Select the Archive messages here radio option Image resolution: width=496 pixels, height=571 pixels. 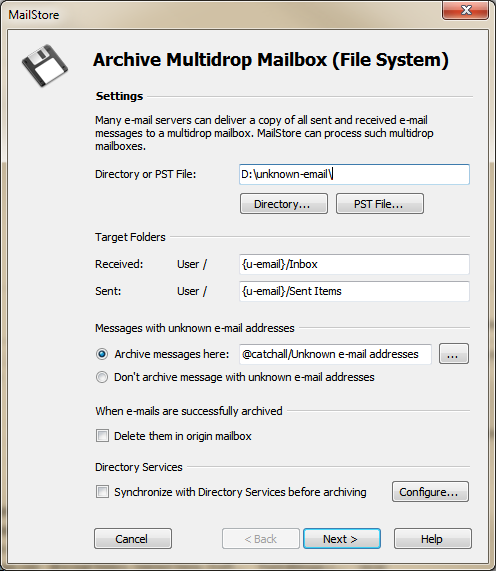tap(102, 354)
